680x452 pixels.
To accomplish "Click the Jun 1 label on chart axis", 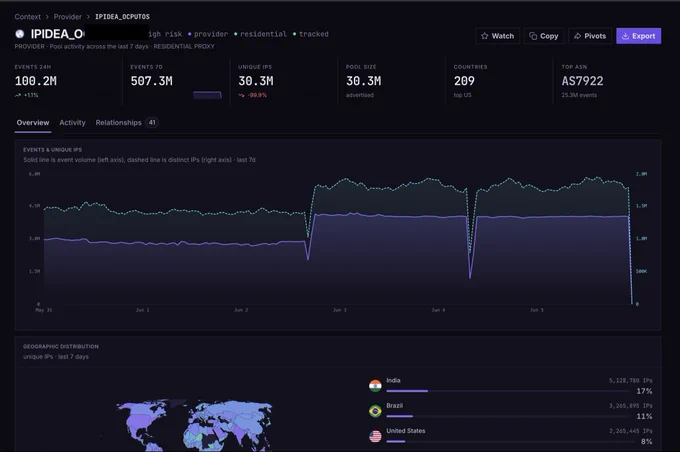I will pos(143,310).
